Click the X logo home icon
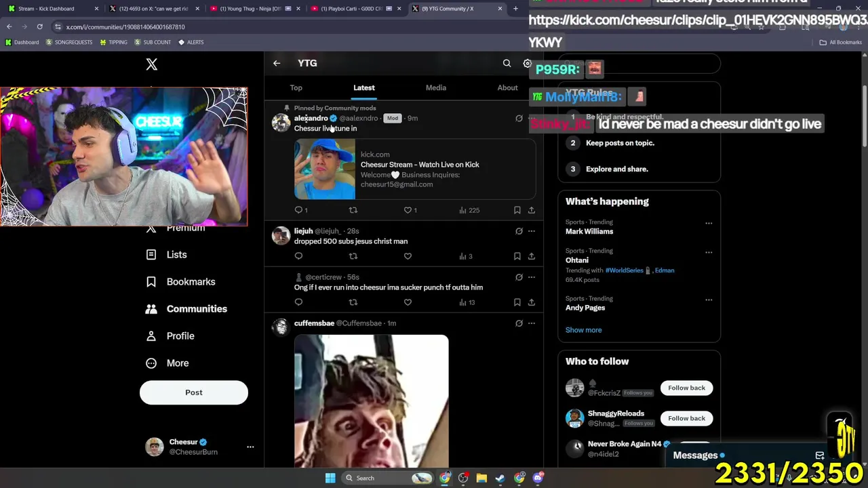The image size is (868, 488). 152,64
